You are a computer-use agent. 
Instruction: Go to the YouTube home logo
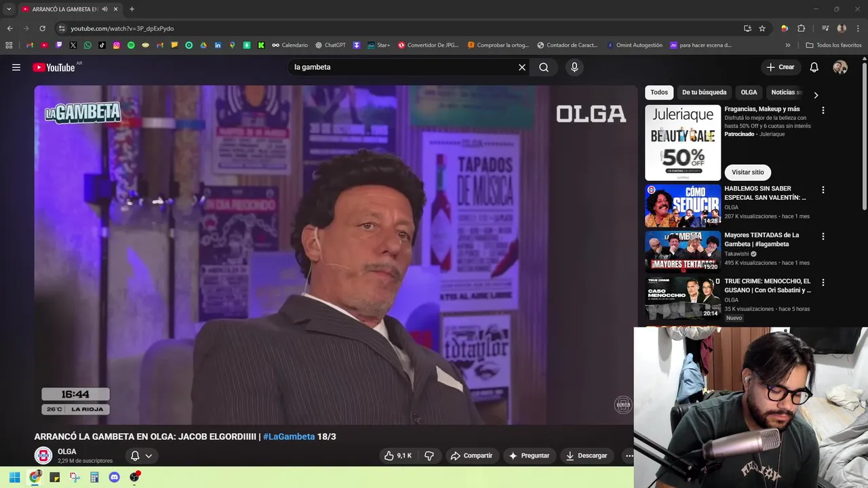tap(54, 67)
